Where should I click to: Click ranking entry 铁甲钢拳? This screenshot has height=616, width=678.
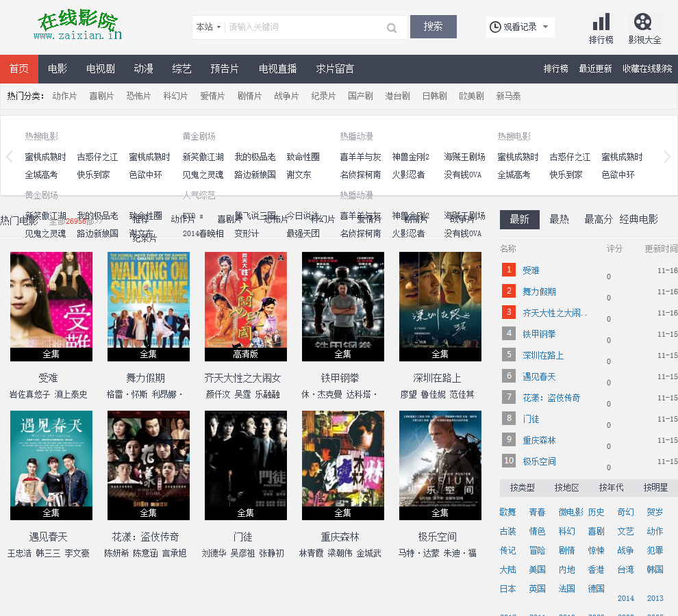click(539, 334)
